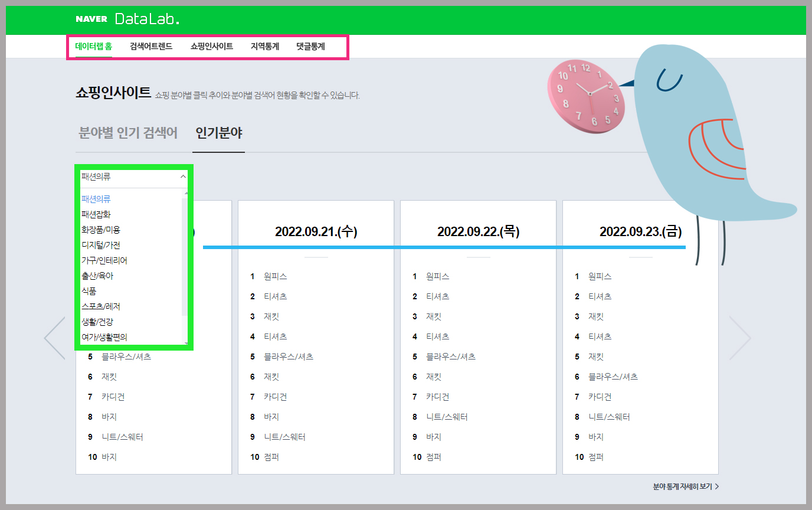Click rank 10 점퍼 in 09.23 card
The image size is (812, 510).
[x=596, y=457]
